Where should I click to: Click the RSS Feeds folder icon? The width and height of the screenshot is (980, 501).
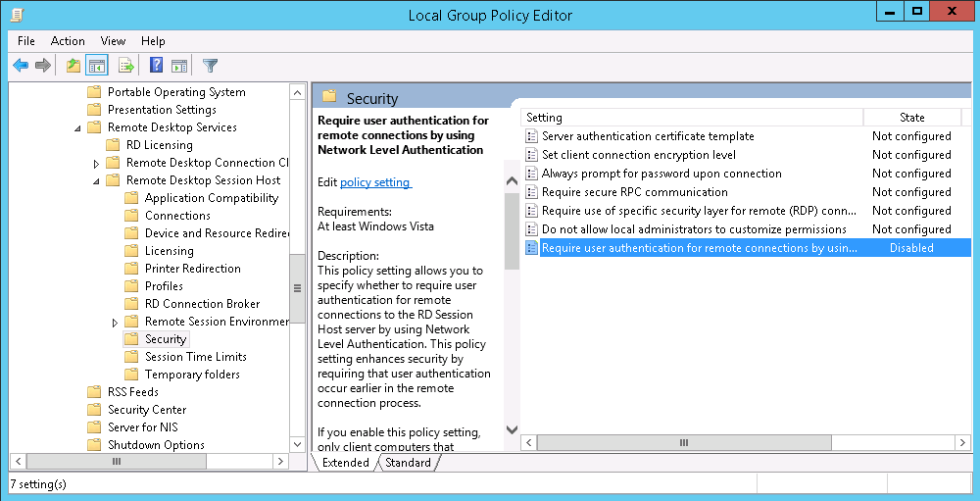[94, 392]
